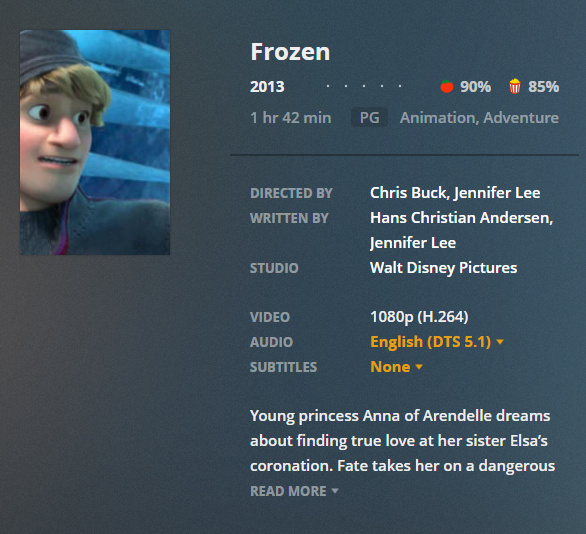Open Jennifer Lee in the directed by row

497,193
